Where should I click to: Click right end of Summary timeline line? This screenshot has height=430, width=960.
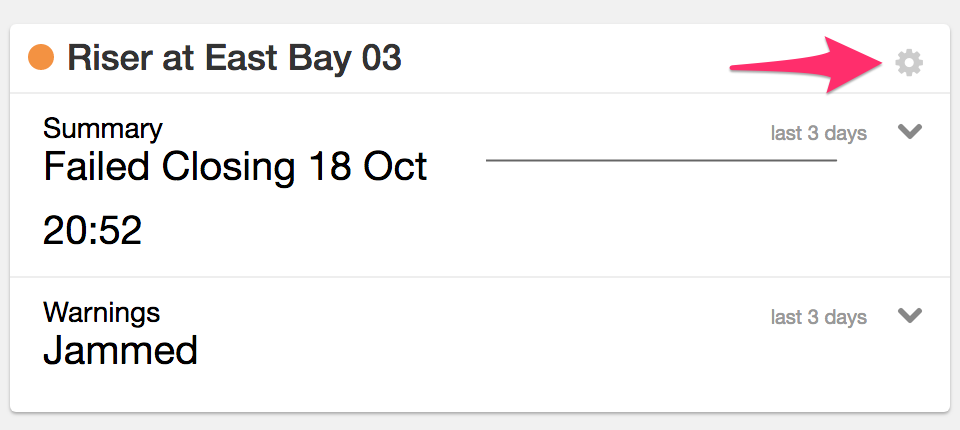point(833,159)
